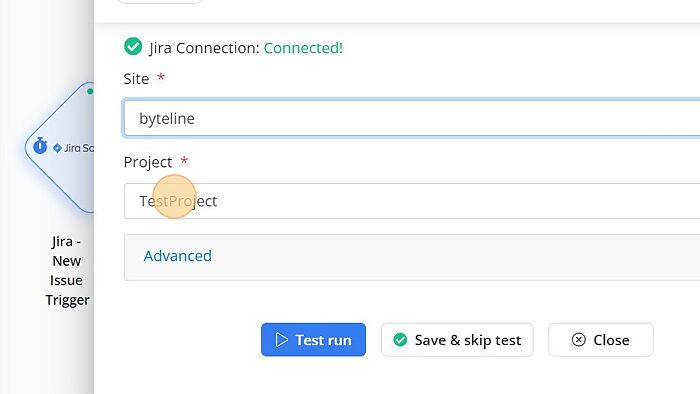Click the partially visible button at panel top
The width and height of the screenshot is (700, 394).
pos(160,2)
